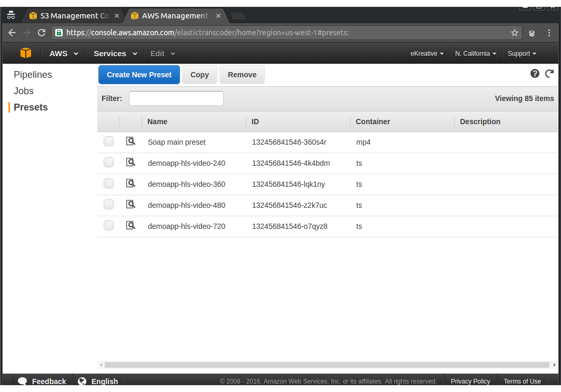Click the refresh presets list icon

549,74
